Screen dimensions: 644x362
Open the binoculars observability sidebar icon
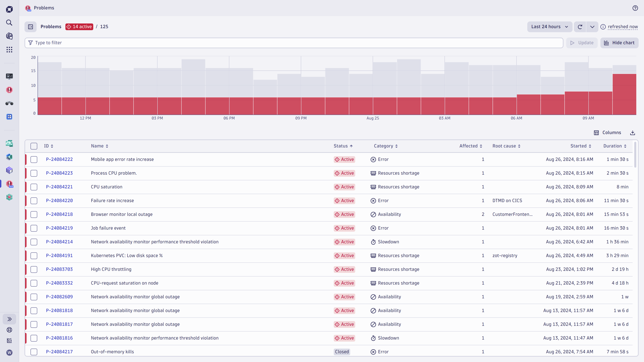tap(9, 103)
